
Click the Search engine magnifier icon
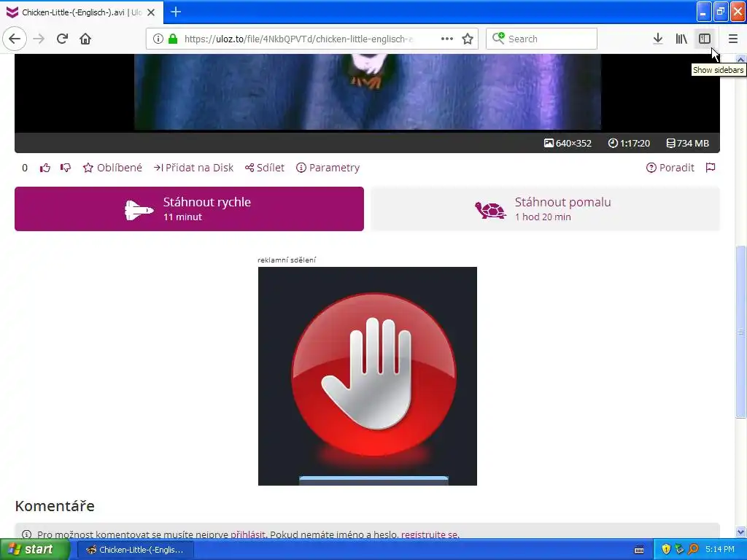[498, 38]
